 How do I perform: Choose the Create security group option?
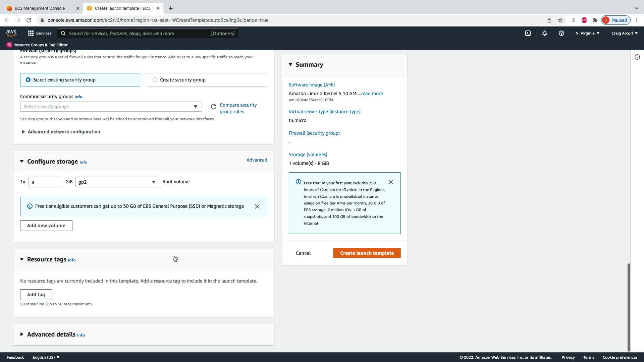coord(155,80)
